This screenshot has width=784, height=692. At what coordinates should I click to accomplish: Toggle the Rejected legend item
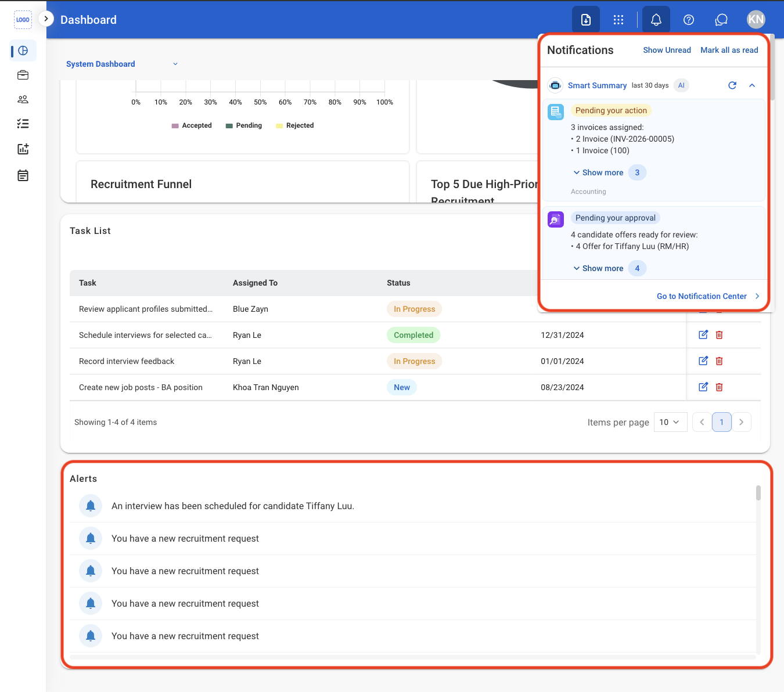point(295,125)
